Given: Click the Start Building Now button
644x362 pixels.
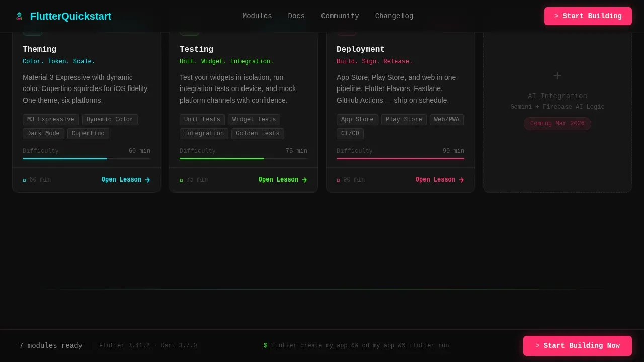Looking at the screenshot, I should (x=578, y=346).
